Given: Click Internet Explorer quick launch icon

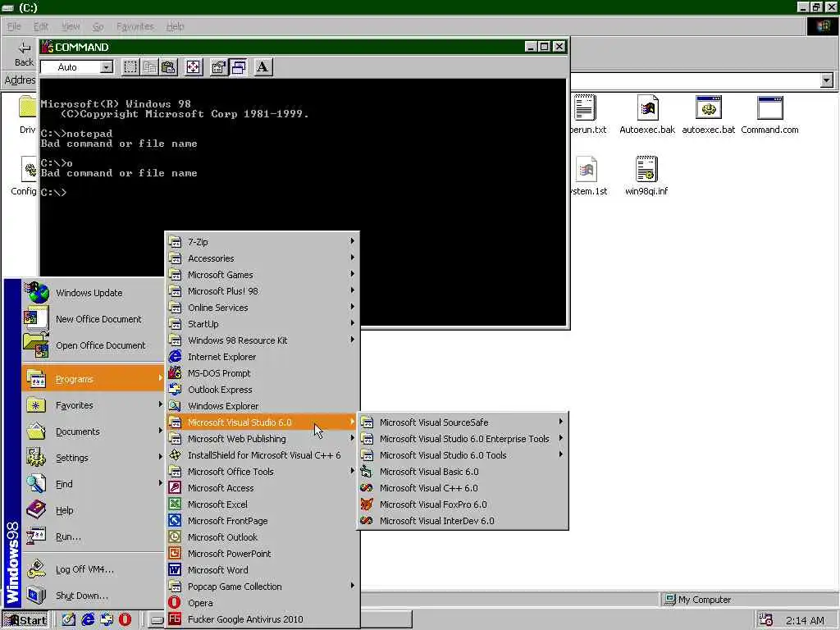Looking at the screenshot, I should click(88, 620).
